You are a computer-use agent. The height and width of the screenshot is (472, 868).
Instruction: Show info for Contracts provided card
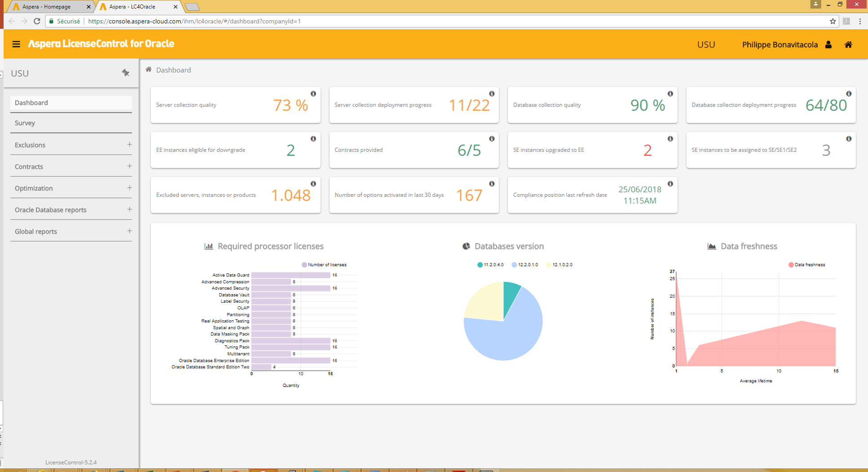(492, 139)
